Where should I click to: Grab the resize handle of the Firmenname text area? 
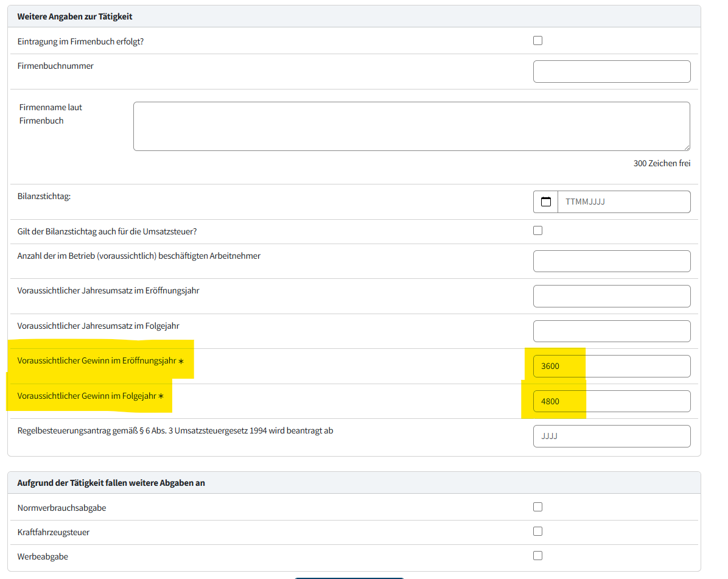pyautogui.click(x=687, y=147)
